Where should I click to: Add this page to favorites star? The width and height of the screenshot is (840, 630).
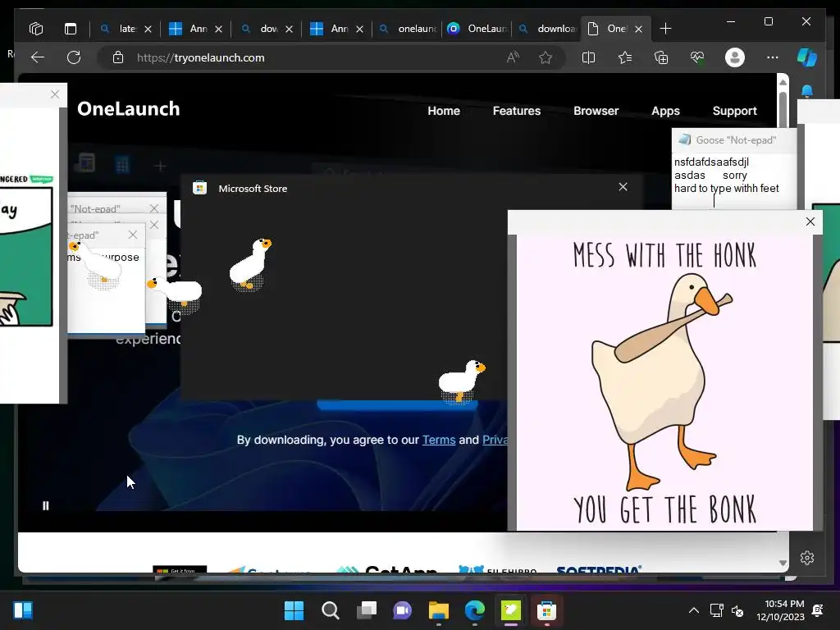click(546, 57)
